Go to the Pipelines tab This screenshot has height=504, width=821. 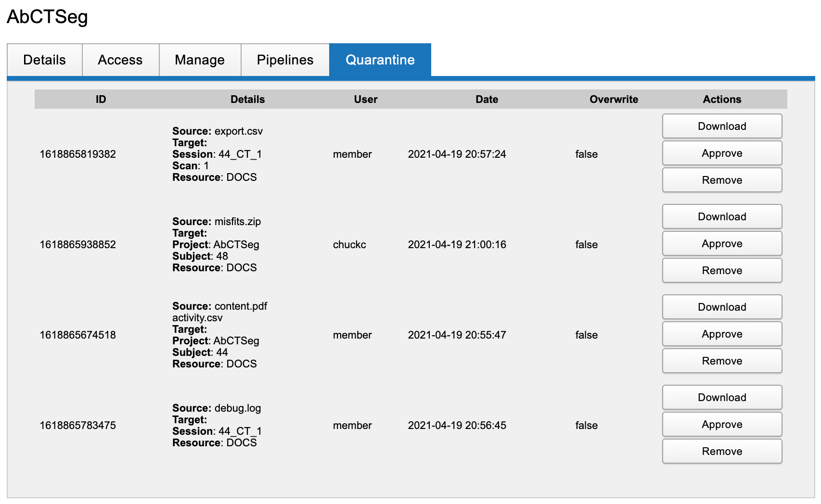[x=285, y=60]
